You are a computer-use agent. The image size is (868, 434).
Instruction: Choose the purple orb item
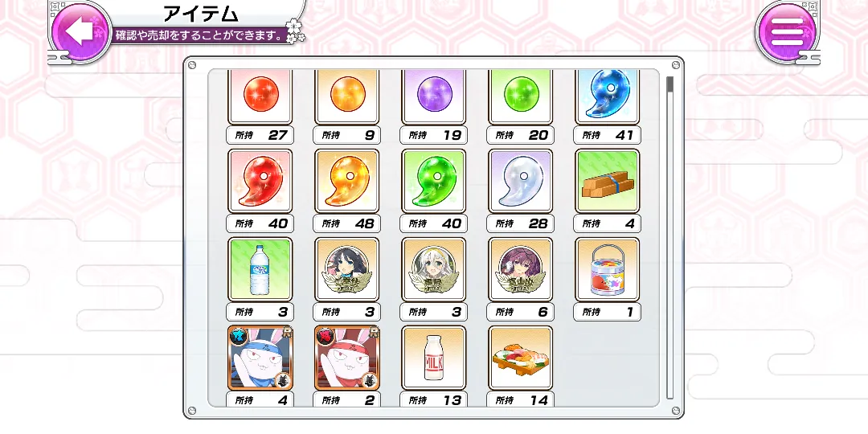tap(433, 97)
